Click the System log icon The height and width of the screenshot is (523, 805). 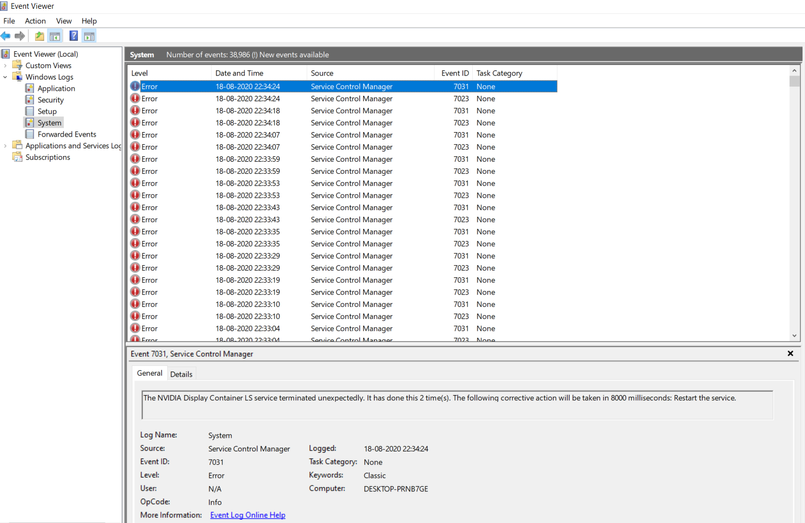(30, 123)
